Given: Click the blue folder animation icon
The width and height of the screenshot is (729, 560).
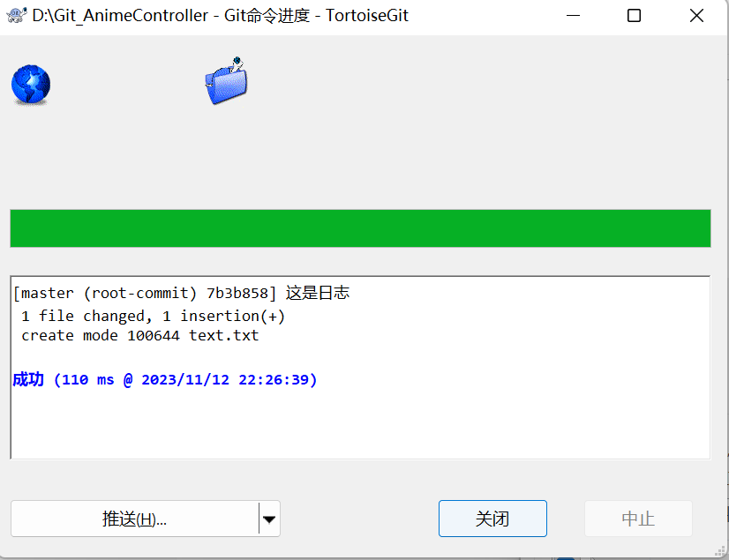Looking at the screenshot, I should point(227,81).
